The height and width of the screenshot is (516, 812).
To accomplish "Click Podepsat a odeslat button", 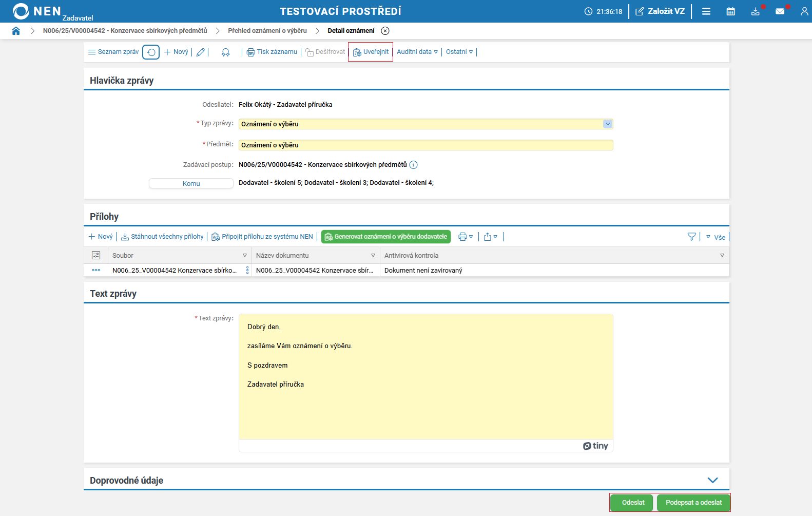I will (x=693, y=503).
